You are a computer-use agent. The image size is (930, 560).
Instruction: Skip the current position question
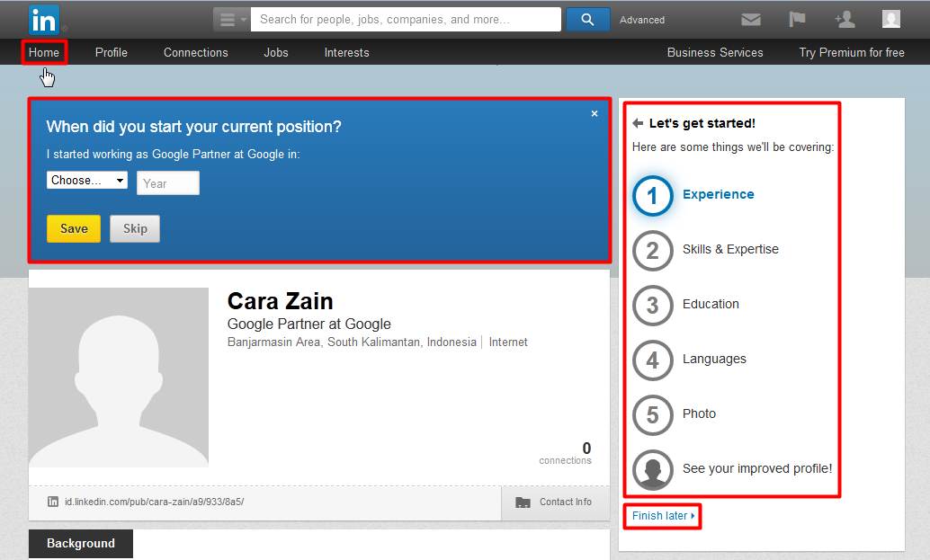(x=135, y=228)
